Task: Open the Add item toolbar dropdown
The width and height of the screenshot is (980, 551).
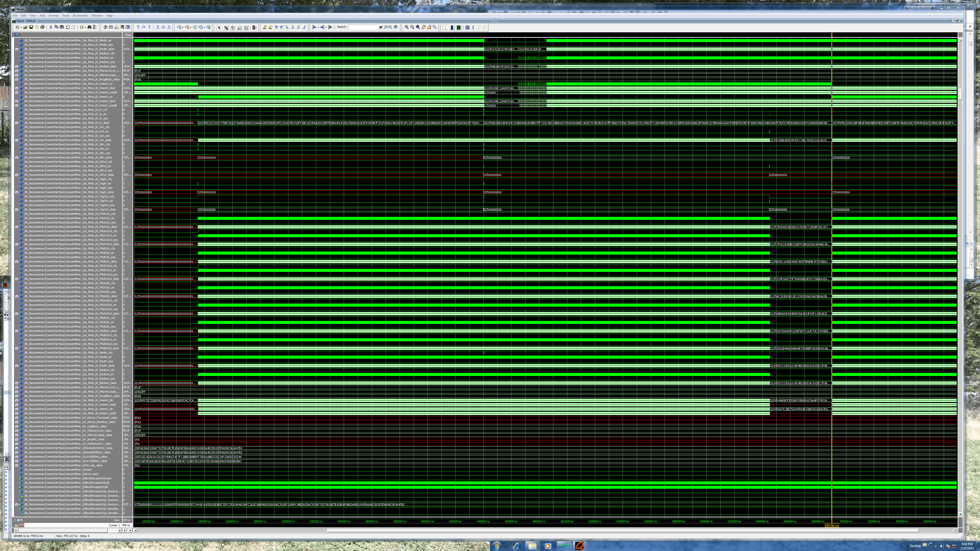Action: click(x=85, y=27)
